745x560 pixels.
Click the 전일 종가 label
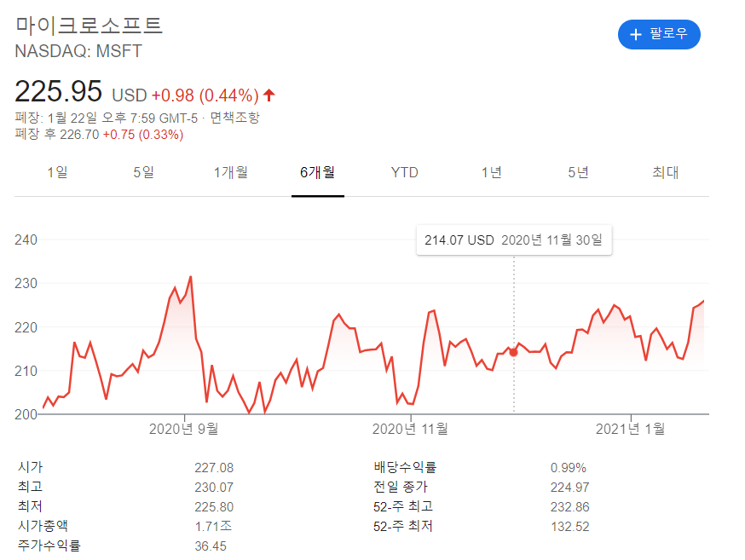click(401, 487)
